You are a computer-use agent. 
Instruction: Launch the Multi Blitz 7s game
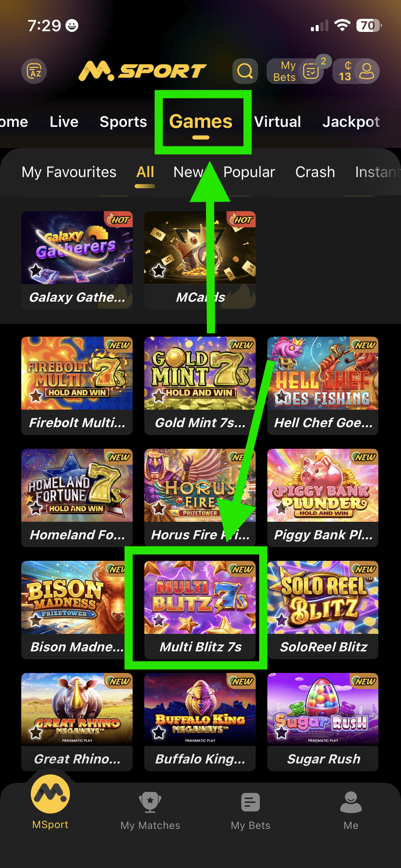point(200,610)
